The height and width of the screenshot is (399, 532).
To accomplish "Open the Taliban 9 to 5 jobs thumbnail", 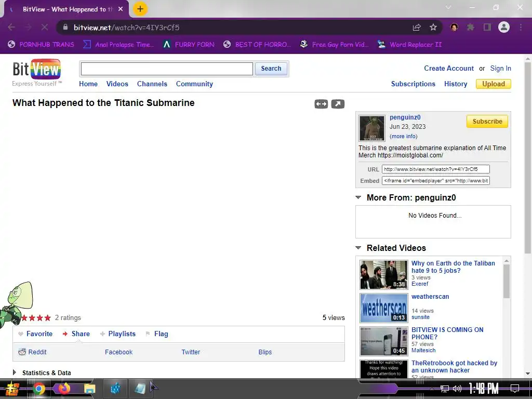I will [384, 274].
